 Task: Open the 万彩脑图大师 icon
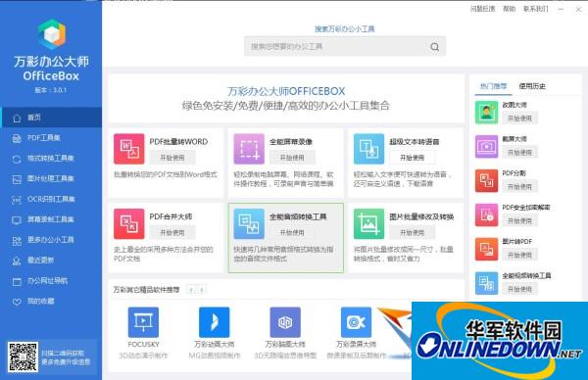click(285, 322)
